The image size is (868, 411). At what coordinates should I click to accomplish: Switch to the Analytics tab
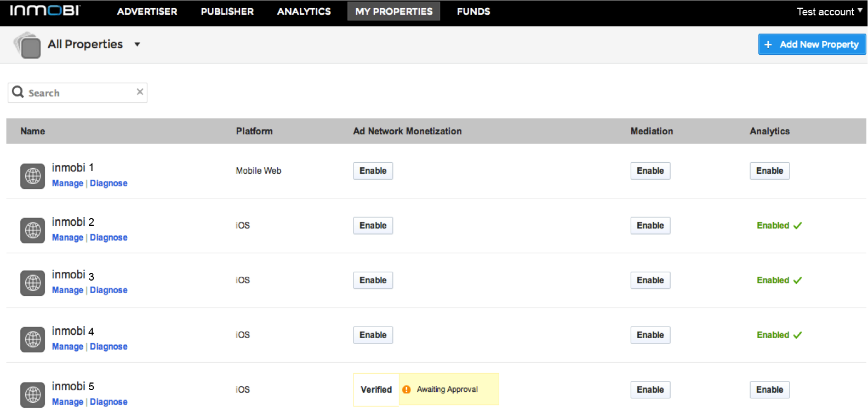coord(304,12)
